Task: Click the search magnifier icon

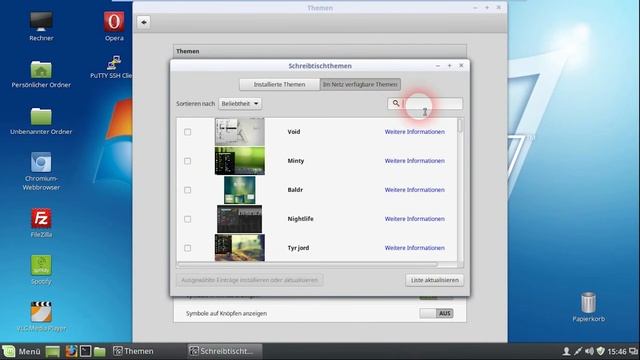Action: click(396, 103)
